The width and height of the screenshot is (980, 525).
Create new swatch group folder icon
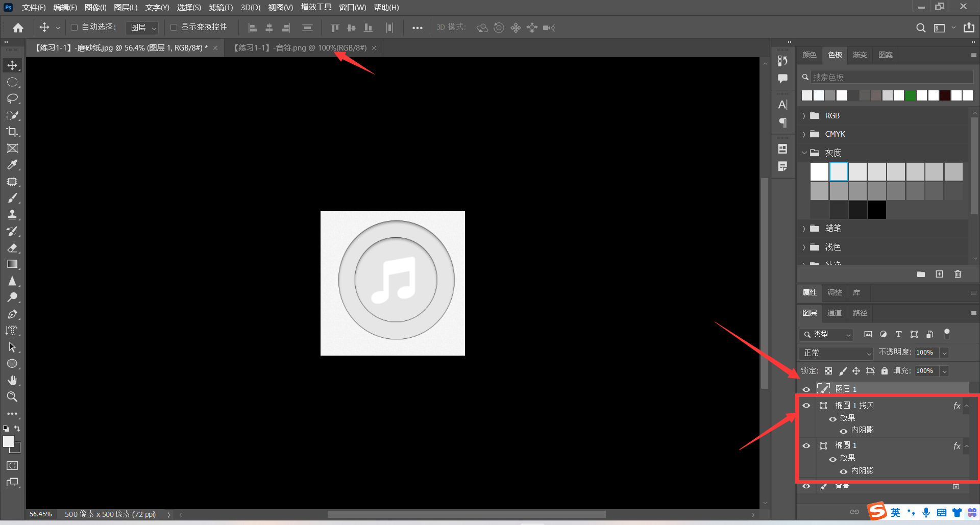(x=921, y=274)
